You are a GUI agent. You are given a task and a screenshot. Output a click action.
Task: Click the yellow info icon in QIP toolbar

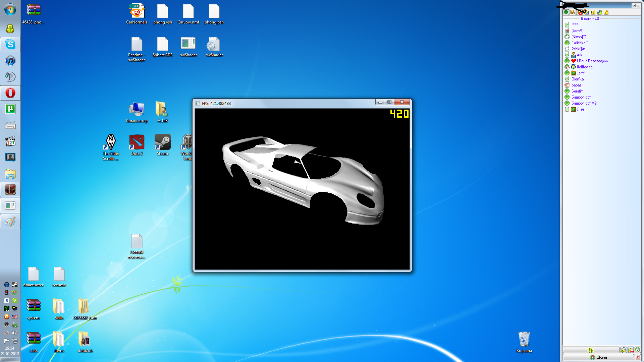(x=606, y=12)
